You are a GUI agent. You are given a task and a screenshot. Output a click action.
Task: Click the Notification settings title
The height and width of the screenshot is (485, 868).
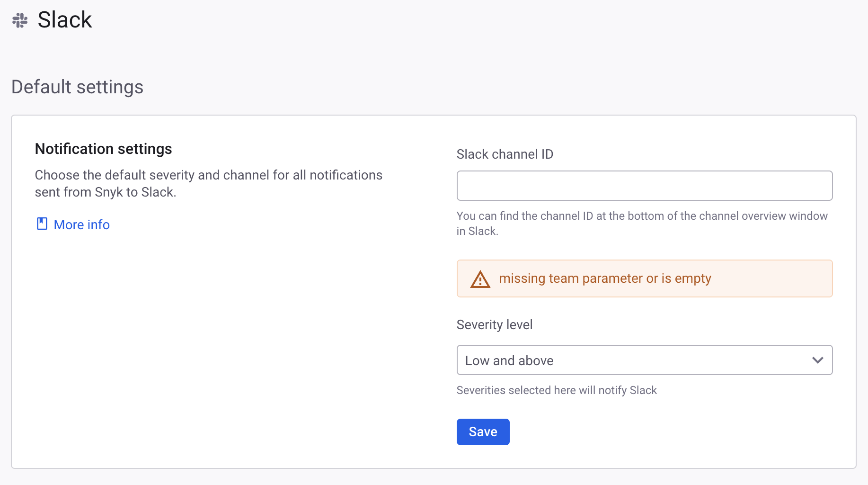pos(103,148)
